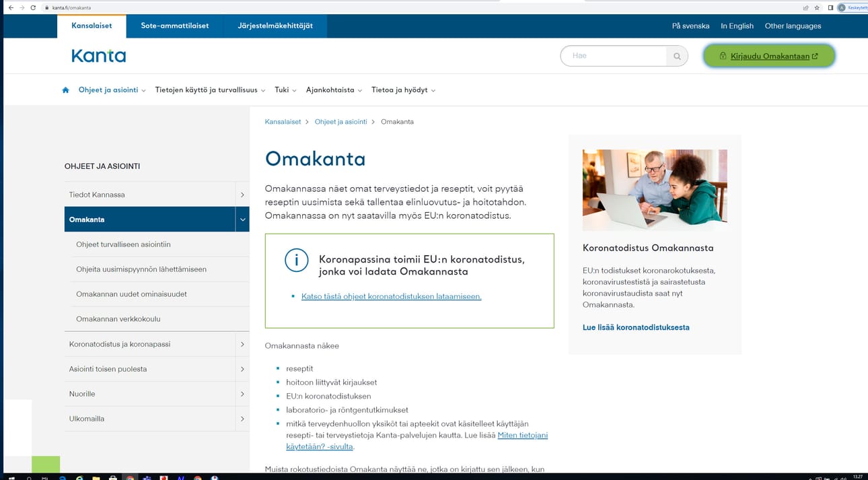Change language to På svenska
This screenshot has width=868, height=480.
690,26
